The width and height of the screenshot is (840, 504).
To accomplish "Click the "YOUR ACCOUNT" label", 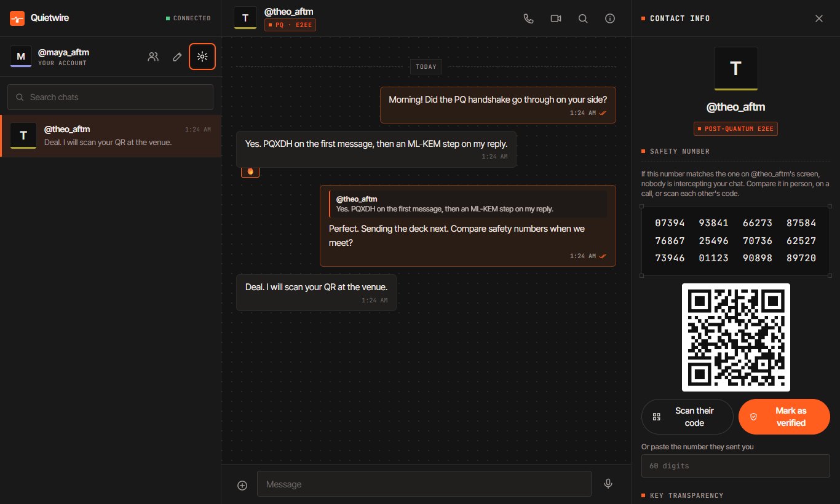I will 63,63.
